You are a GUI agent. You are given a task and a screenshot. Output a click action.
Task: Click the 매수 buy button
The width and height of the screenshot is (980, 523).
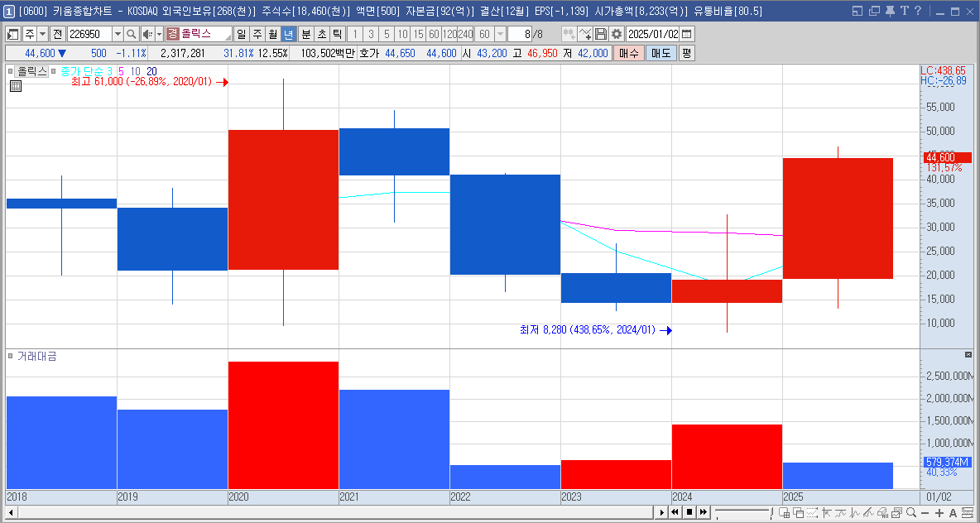coord(629,53)
